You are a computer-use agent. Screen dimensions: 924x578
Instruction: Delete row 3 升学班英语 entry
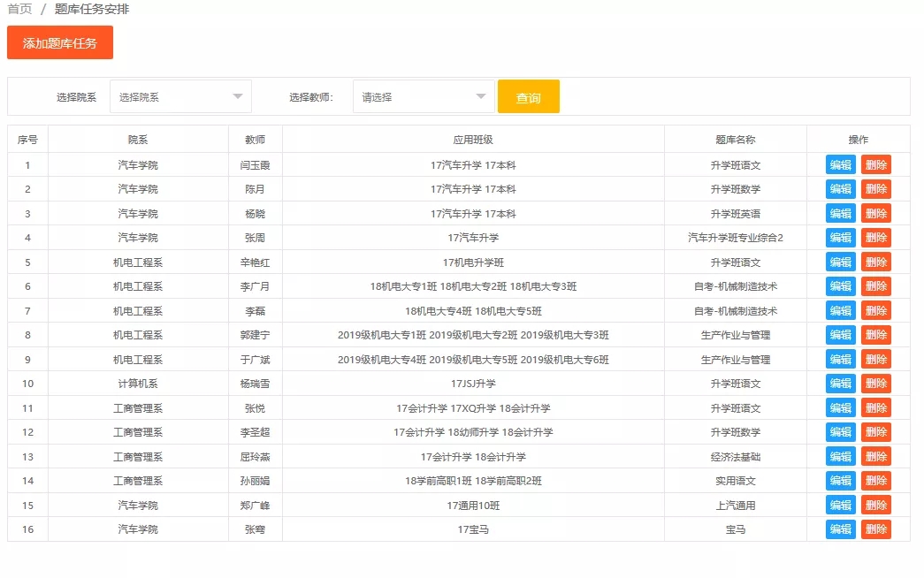[875, 214]
